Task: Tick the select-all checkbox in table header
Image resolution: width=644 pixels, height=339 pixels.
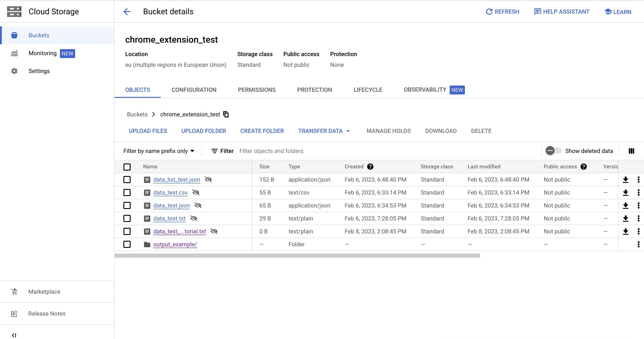Action: (x=127, y=167)
